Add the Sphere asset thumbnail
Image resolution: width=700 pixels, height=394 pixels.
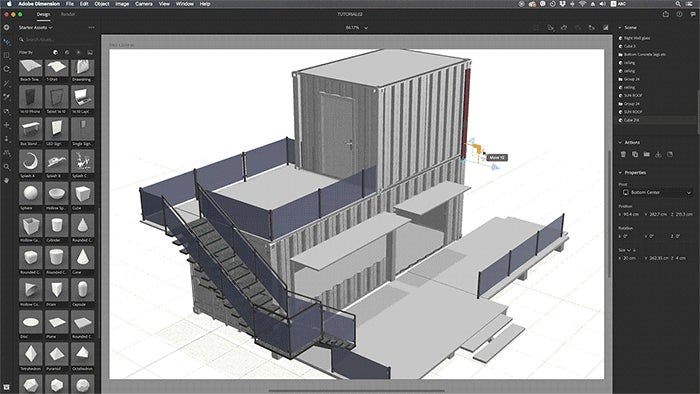pos(31,194)
